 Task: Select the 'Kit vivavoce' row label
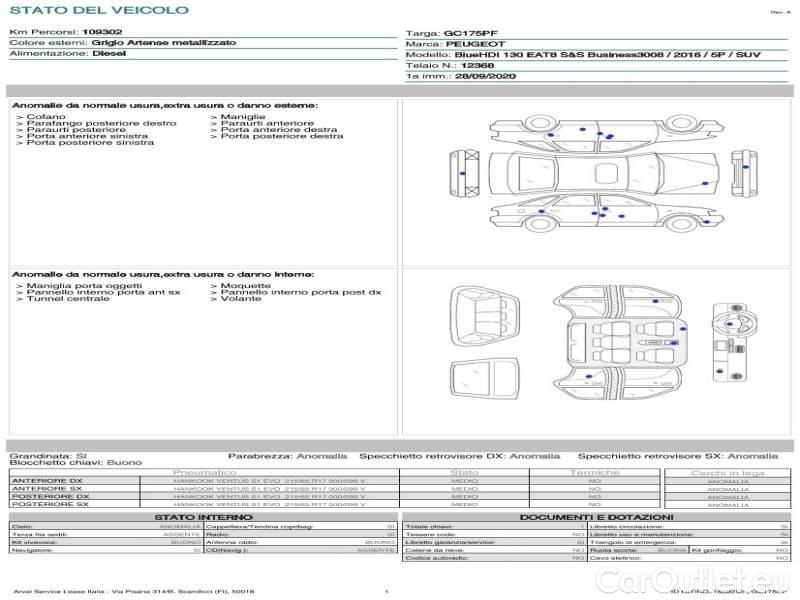click(x=34, y=542)
